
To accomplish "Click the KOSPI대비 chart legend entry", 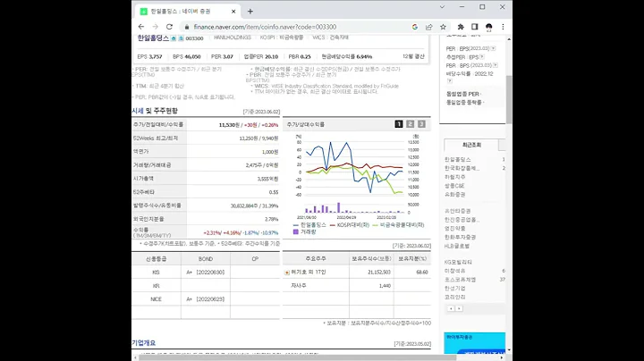I will tap(350, 225).
